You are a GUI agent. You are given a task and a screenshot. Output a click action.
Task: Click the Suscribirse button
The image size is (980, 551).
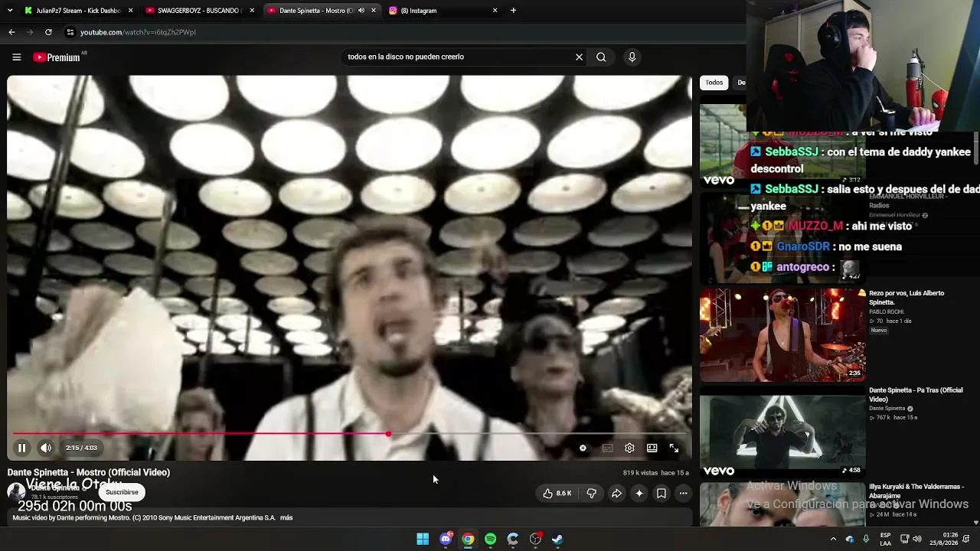pos(122,492)
